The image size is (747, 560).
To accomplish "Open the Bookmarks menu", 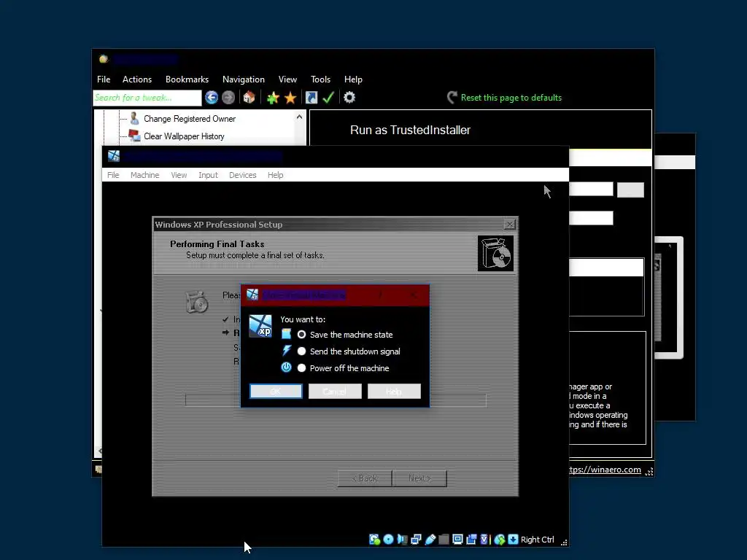I will coord(187,79).
